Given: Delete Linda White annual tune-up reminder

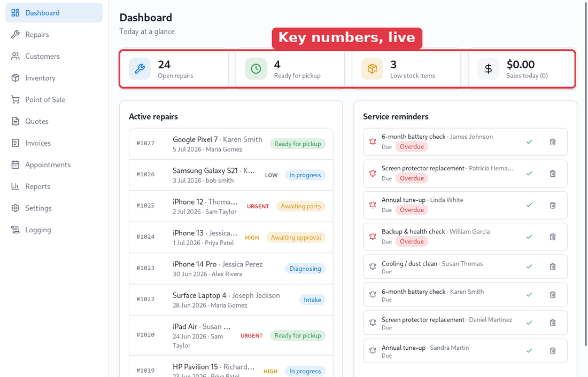Looking at the screenshot, I should coord(553,206).
